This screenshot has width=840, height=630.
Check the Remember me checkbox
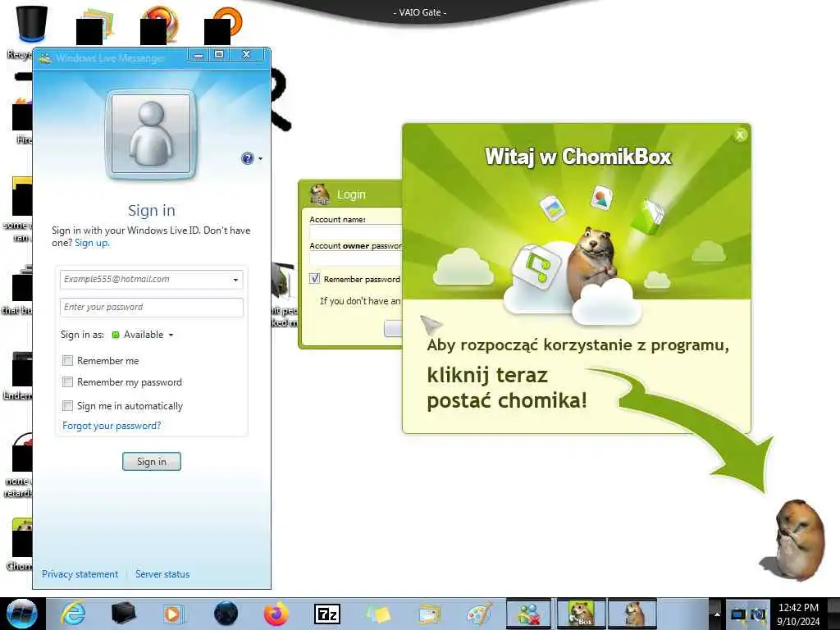pos(67,361)
